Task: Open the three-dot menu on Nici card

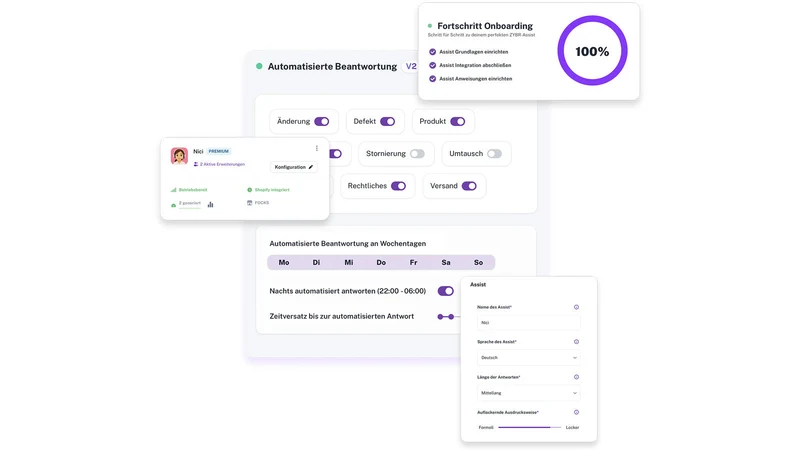Action: point(317,148)
